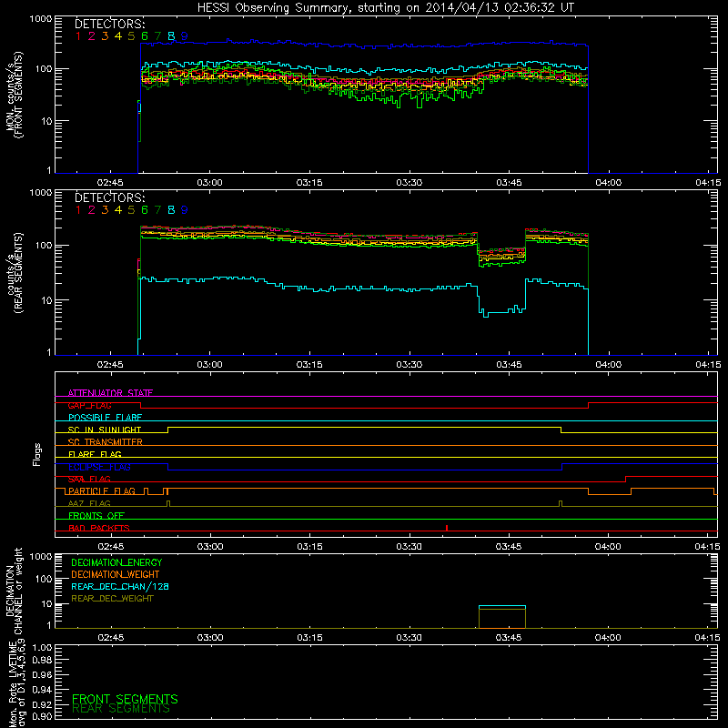This screenshot has width=728, height=728.
Task: Click the 0.92 tick on livetime axis
Action: point(42,704)
